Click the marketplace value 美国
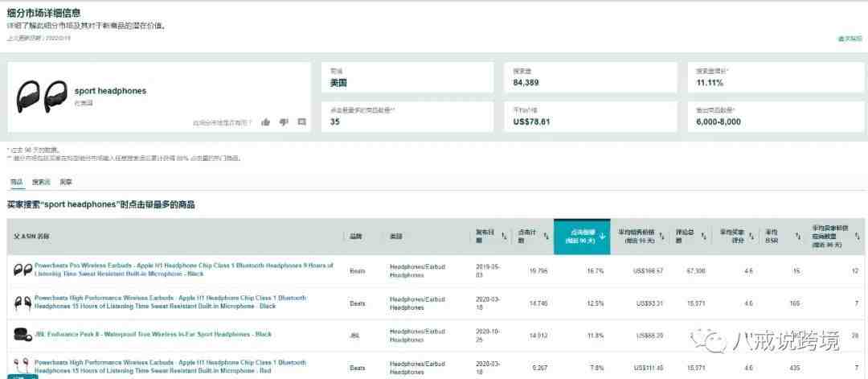The height and width of the screenshot is (379, 868). coord(338,83)
